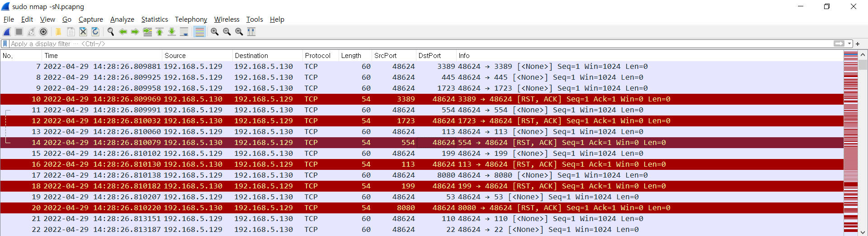Viewport: 868px width, 236px height.
Task: Click the display filter input field
Action: [420, 44]
